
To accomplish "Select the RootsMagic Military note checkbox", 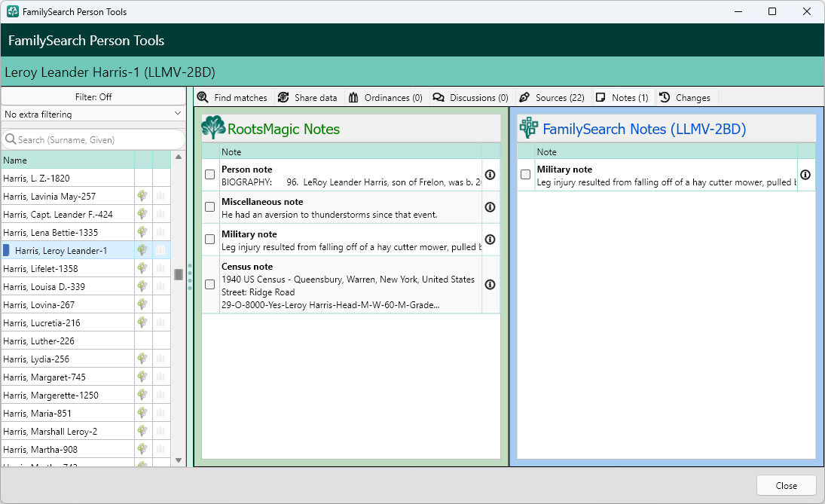I will [x=210, y=240].
